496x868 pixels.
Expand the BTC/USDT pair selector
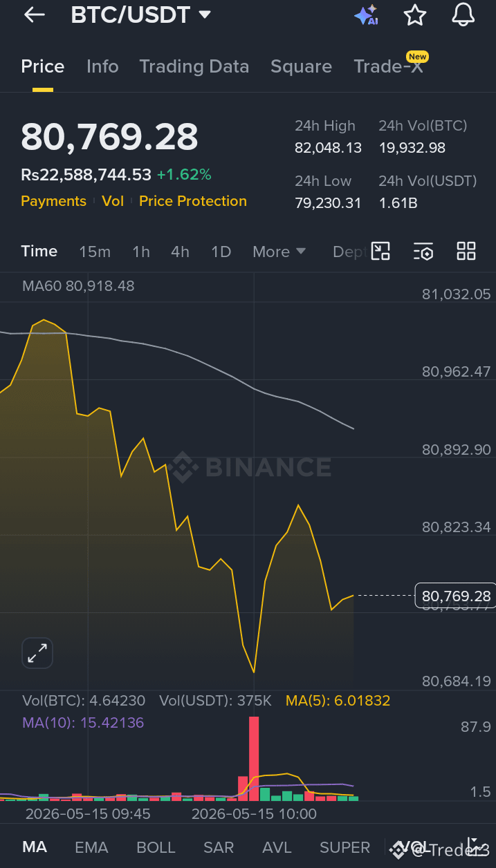point(140,15)
